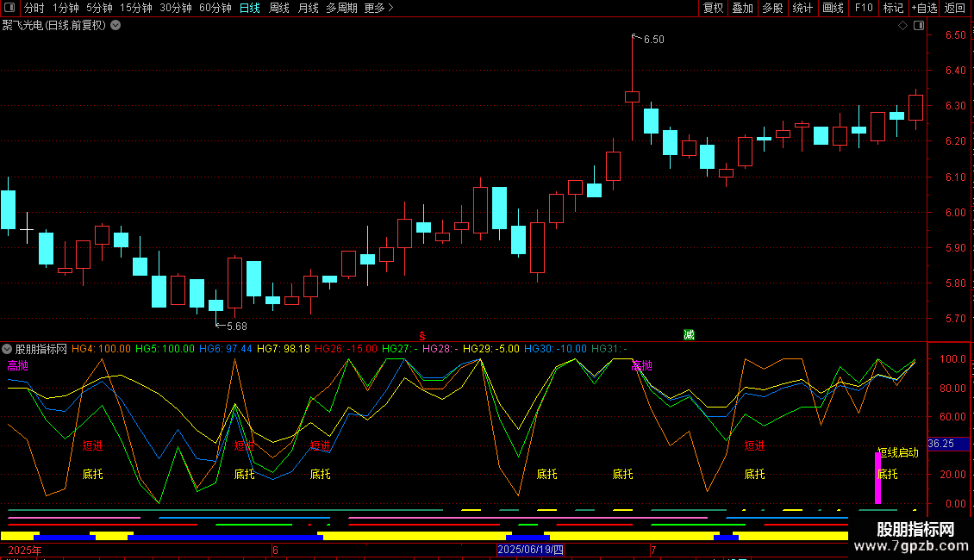Click the 36.25 cursor value box

(948, 444)
